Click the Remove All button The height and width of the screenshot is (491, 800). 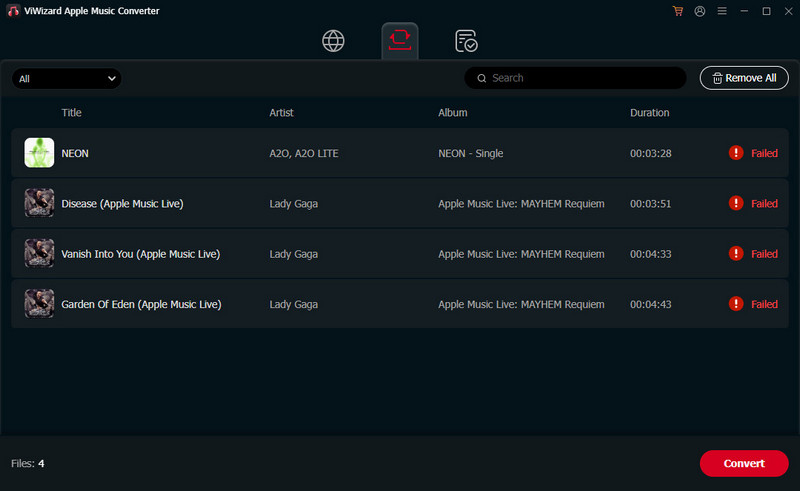pos(744,78)
